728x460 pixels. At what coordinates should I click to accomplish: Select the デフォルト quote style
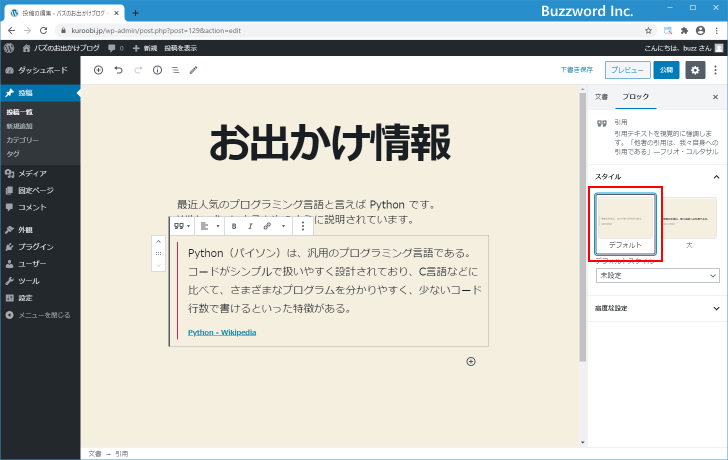pyautogui.click(x=625, y=224)
